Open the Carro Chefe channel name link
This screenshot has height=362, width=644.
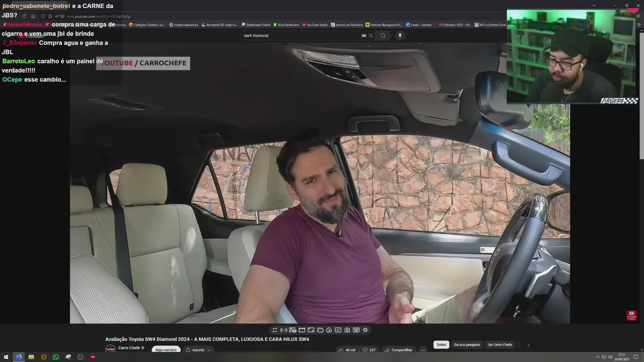[x=129, y=348]
